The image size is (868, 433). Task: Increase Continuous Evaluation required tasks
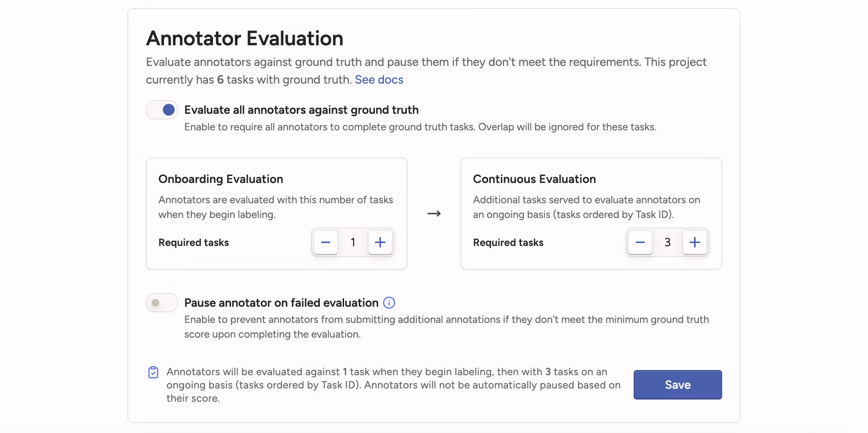(x=694, y=242)
